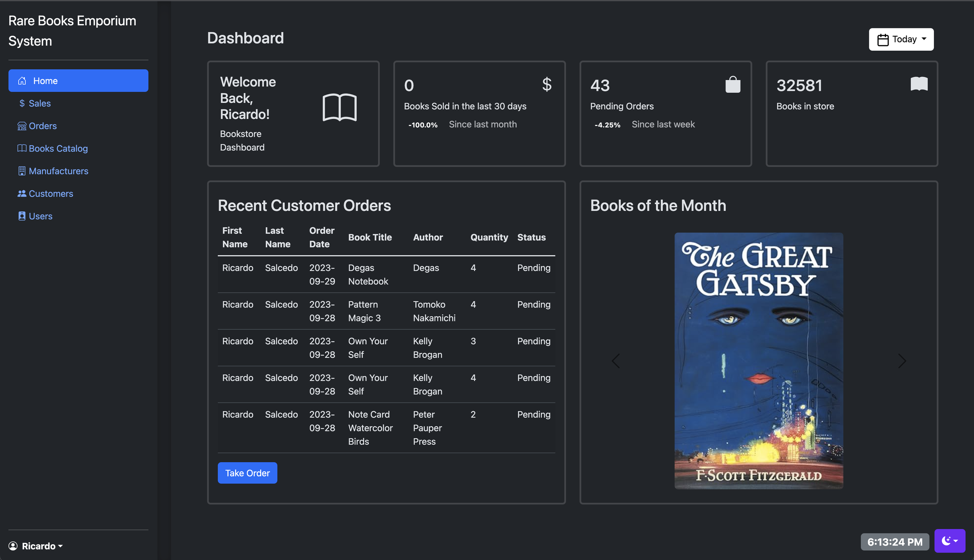The height and width of the screenshot is (560, 974).
Task: Click the open book icon beside Books Catalog
Action: 22,148
